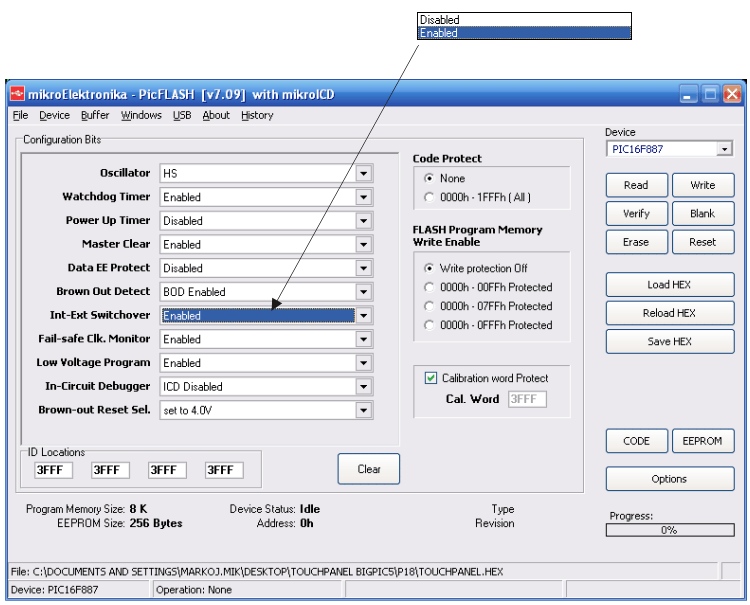Image resolution: width=750 pixels, height=605 pixels.
Task: Click the Clear button
Action: click(369, 469)
